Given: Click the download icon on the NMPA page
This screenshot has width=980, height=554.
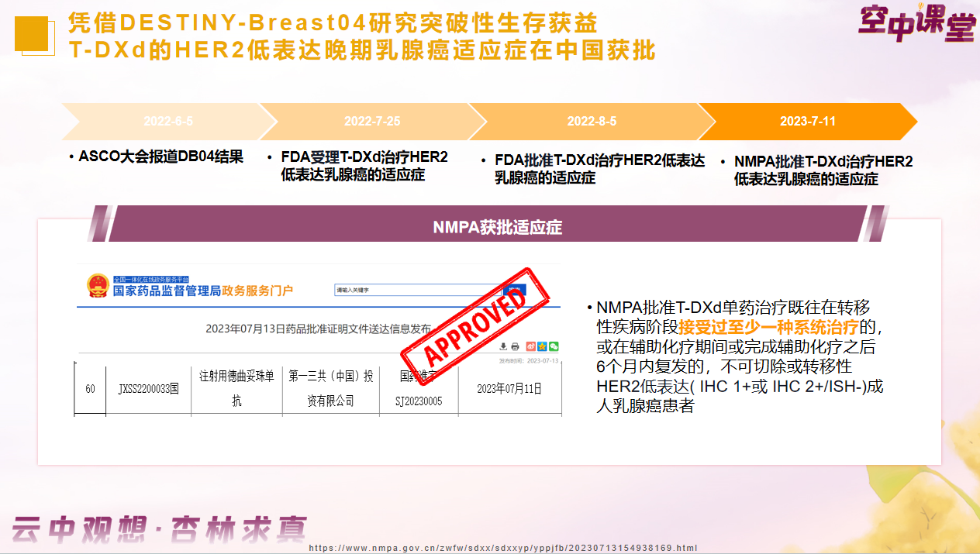Looking at the screenshot, I should coord(504,346).
